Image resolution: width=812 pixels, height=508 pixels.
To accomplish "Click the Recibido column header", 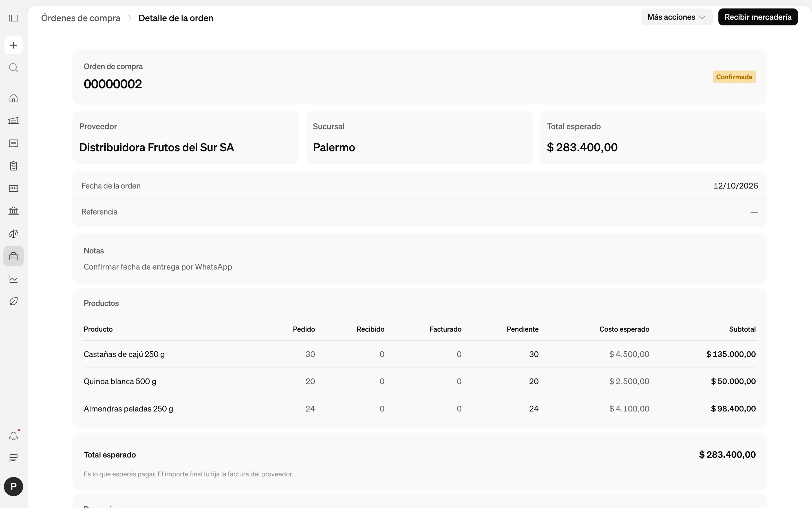I will pos(370,329).
